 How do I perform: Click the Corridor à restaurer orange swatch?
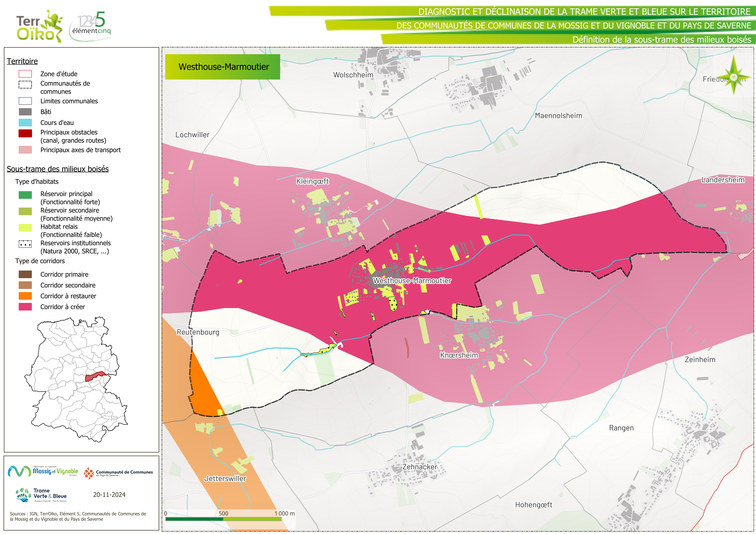click(25, 296)
